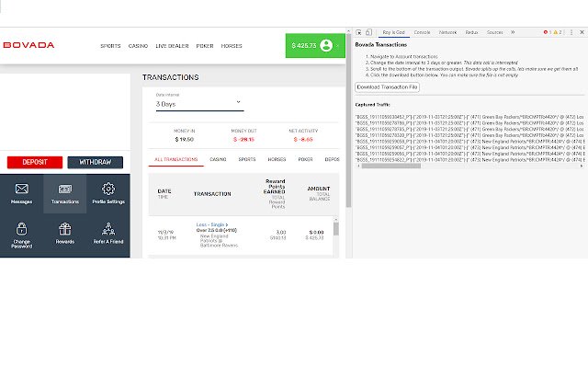Go to Poker in top navigation

tap(205, 46)
